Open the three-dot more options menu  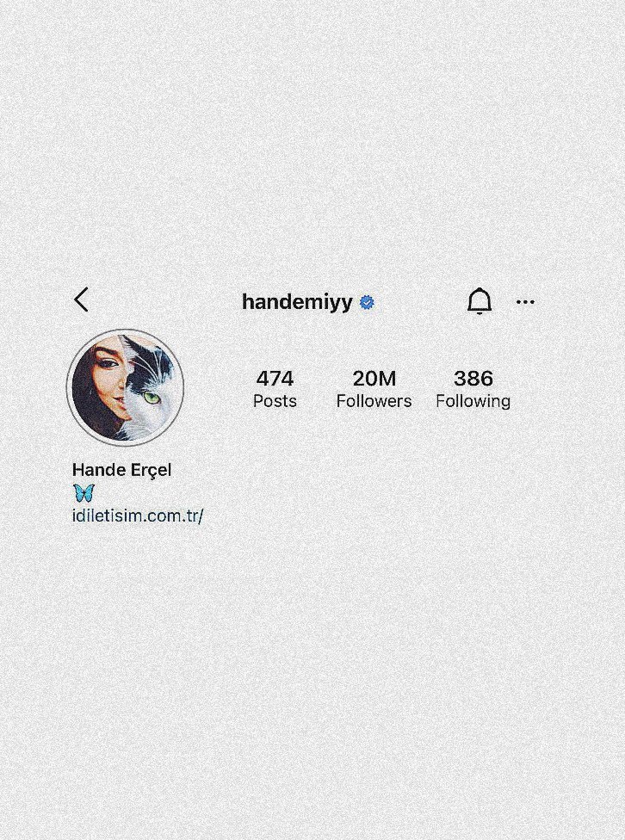point(525,302)
